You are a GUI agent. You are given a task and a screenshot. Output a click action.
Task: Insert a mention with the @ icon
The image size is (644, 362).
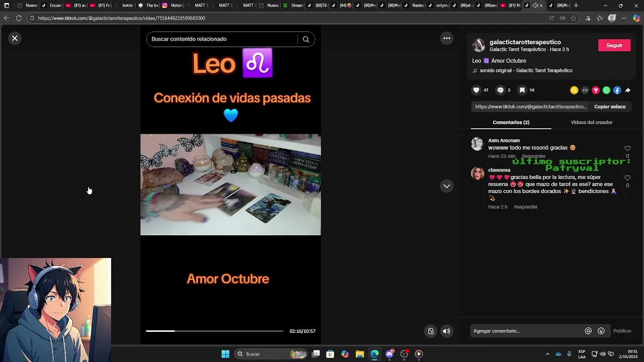tap(588, 331)
